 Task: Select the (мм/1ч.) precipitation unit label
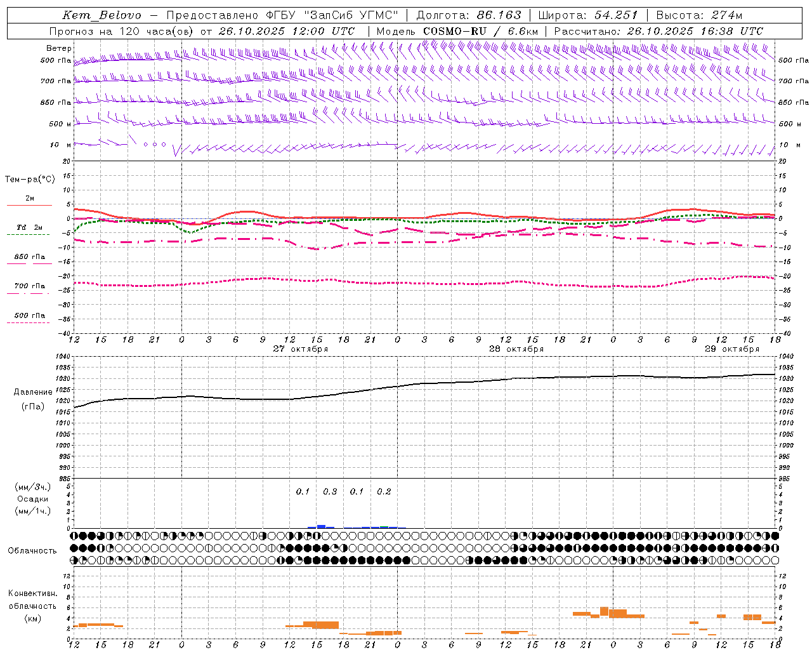33,512
